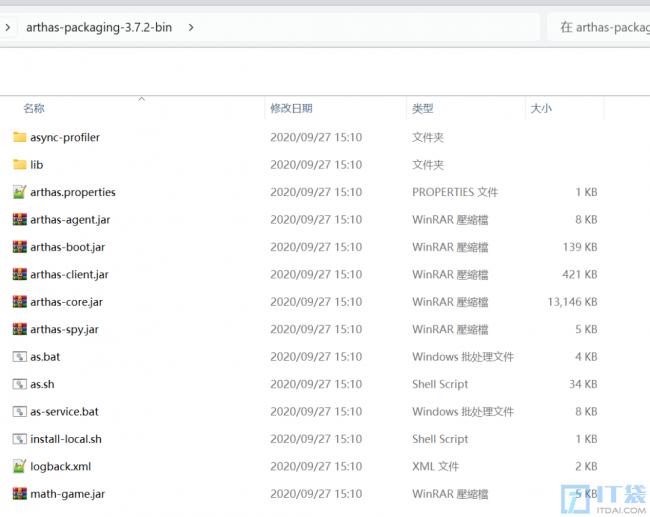The height and width of the screenshot is (517, 650).
Task: Click arthas-packaging-3.7.2-bin breadcrumb segment
Action: click(99, 27)
